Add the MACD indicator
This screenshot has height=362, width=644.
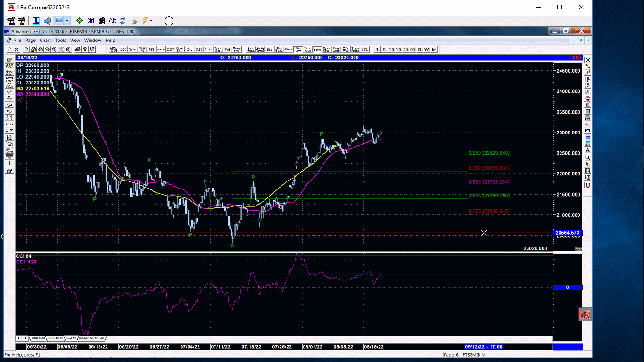[160, 49]
